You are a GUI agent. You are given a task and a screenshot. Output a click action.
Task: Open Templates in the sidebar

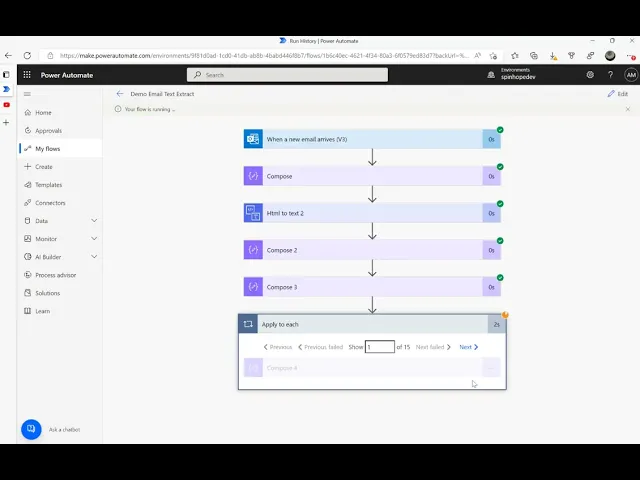pyautogui.click(x=60, y=185)
